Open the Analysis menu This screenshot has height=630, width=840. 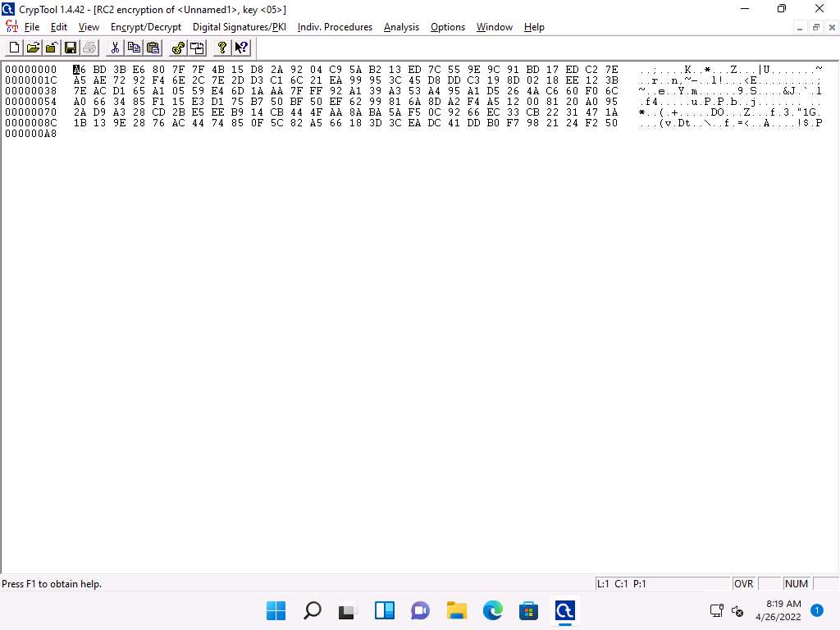pyautogui.click(x=401, y=27)
